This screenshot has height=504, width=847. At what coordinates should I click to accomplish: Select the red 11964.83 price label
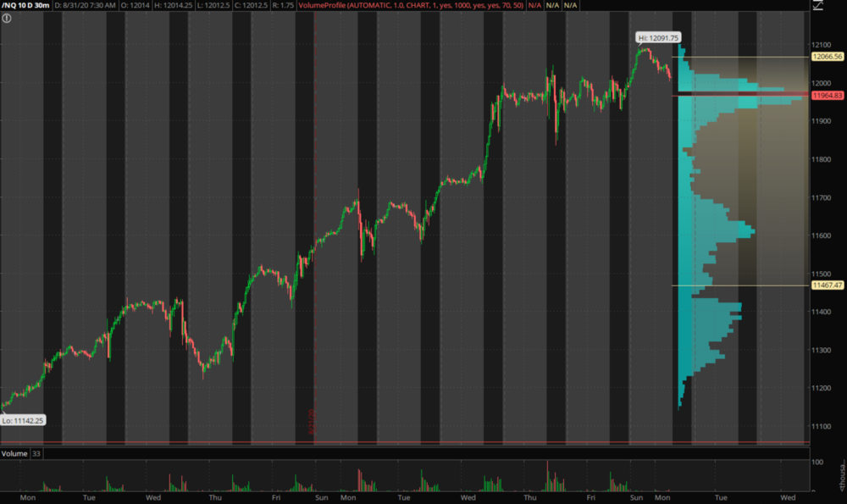coord(828,96)
